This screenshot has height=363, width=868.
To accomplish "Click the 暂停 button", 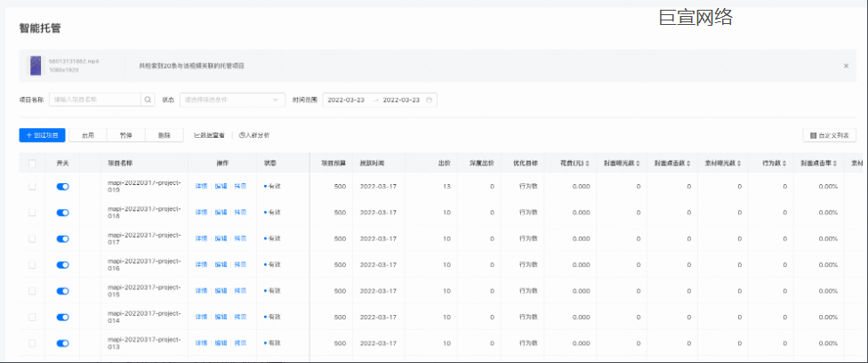I will click(x=126, y=135).
